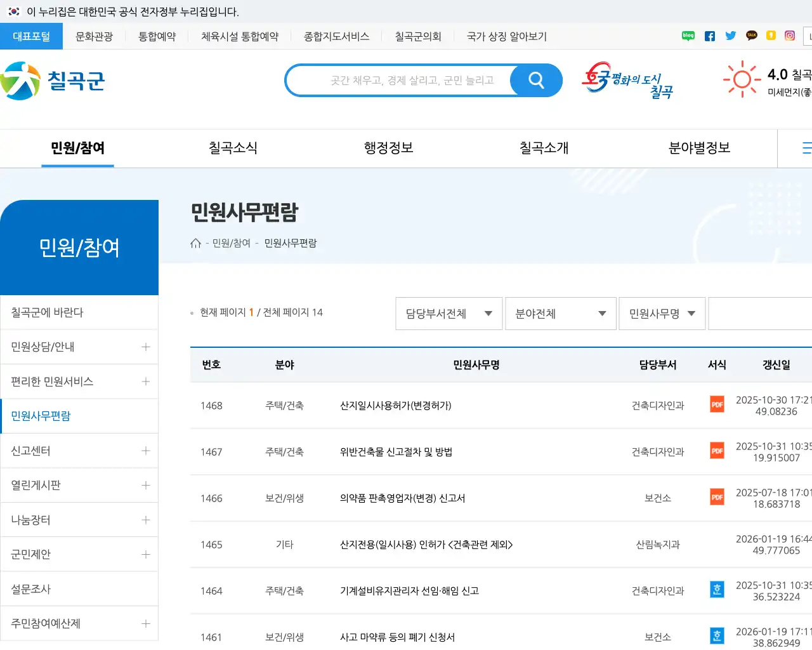
Task: Open the PDF form for 의약품 판촉영업자(변경) 신고서
Action: (x=717, y=497)
